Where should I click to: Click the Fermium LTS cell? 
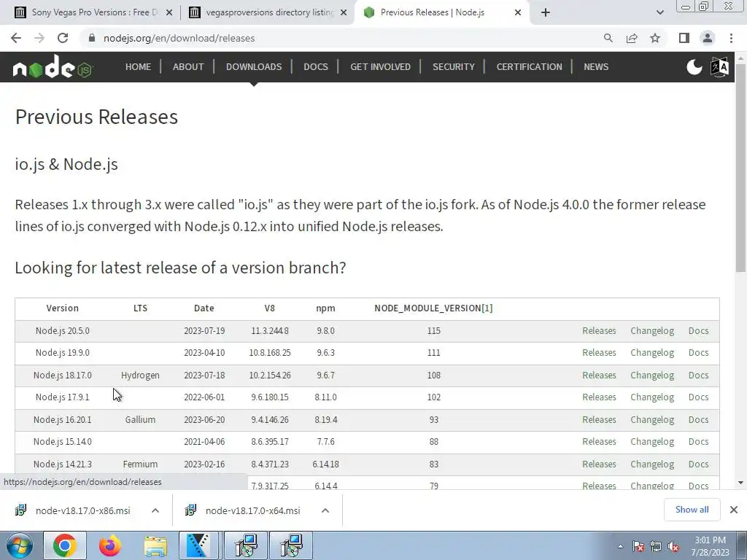[x=140, y=464]
